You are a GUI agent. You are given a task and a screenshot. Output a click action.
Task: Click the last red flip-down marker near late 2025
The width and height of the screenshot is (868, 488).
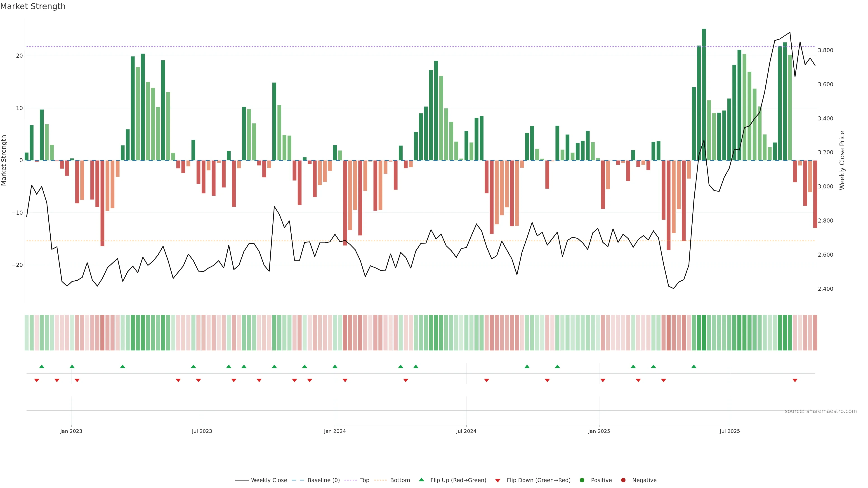[795, 380]
